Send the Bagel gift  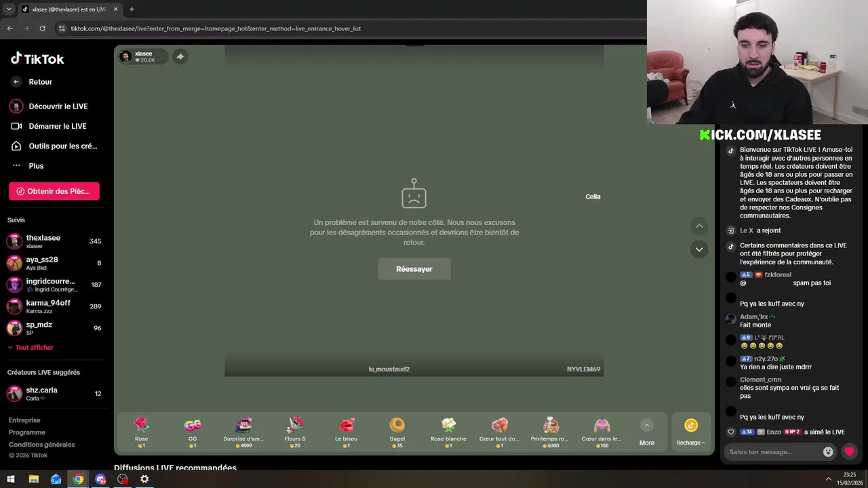(397, 432)
